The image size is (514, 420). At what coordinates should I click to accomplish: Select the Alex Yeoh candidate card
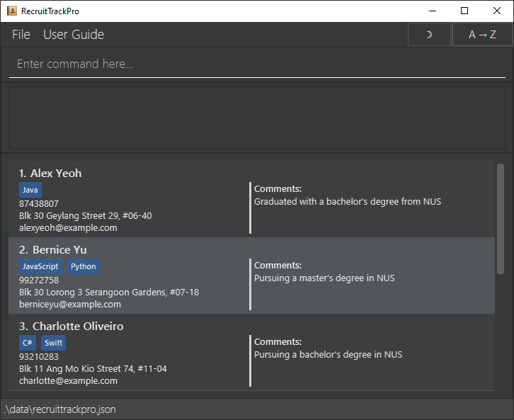pyautogui.click(x=251, y=199)
